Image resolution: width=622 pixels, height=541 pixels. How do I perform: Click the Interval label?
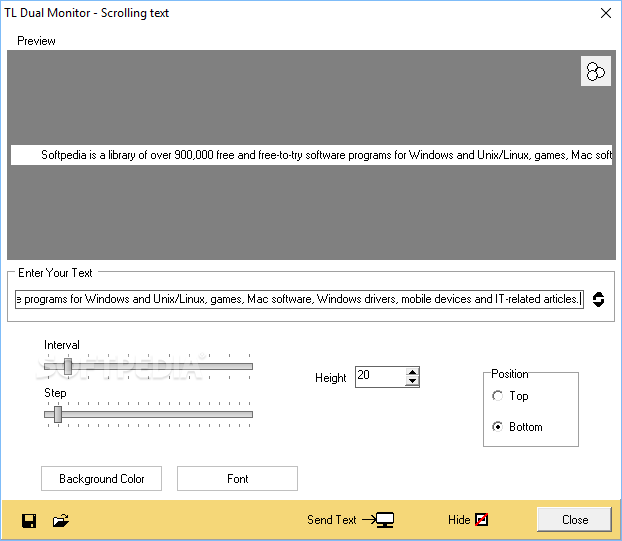pos(62,345)
